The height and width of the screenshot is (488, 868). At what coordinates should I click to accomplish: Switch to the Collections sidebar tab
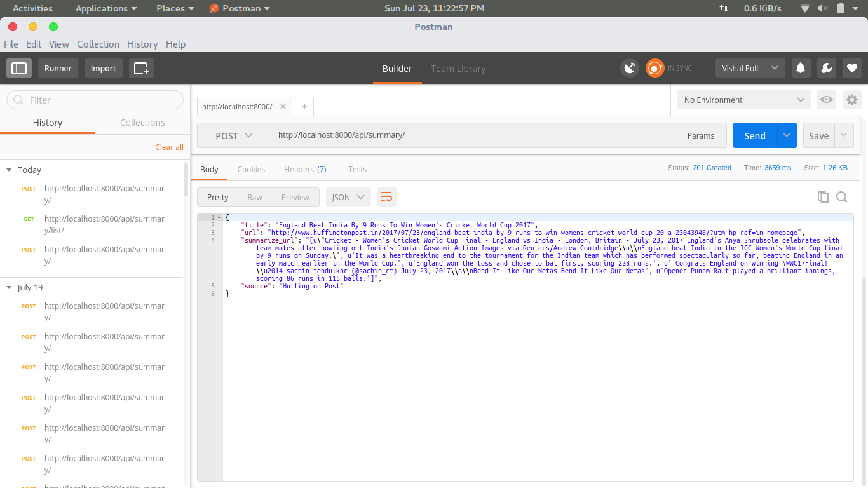(142, 123)
